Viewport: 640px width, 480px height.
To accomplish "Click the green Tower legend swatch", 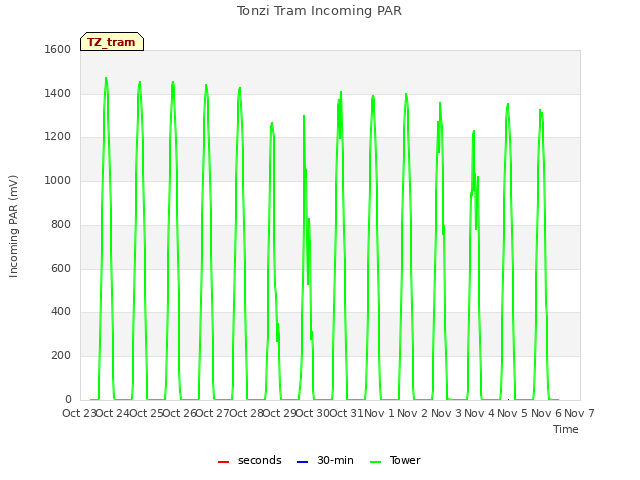I will (x=376, y=462).
